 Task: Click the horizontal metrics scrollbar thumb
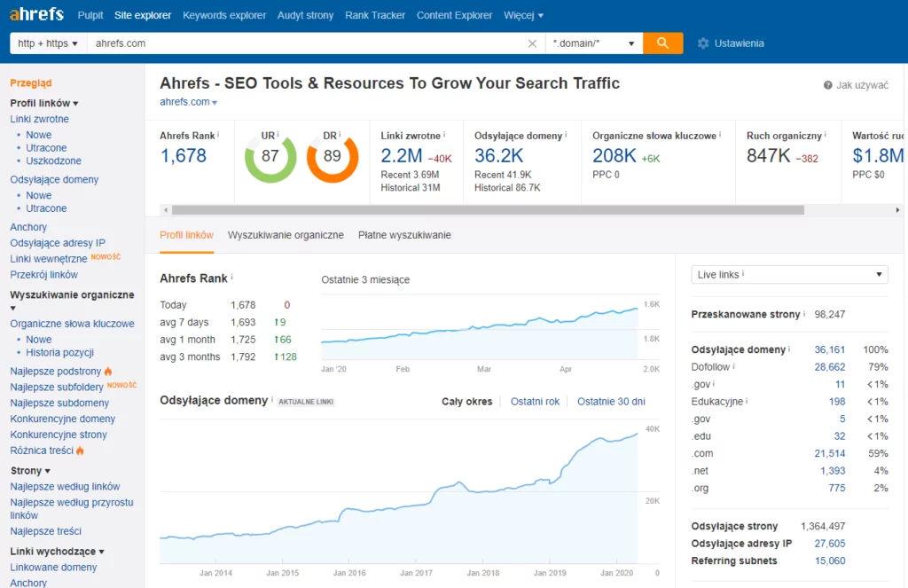(x=488, y=210)
